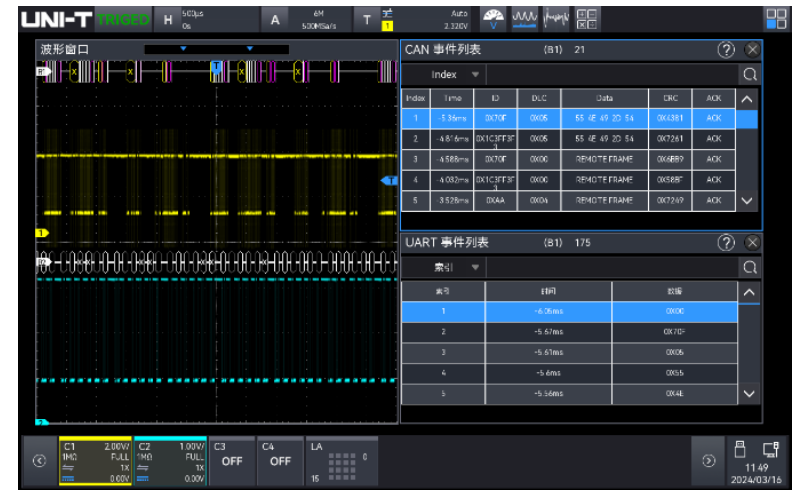Click the waveform display icon in top toolbar
803x491 pixels.
tap(525, 18)
